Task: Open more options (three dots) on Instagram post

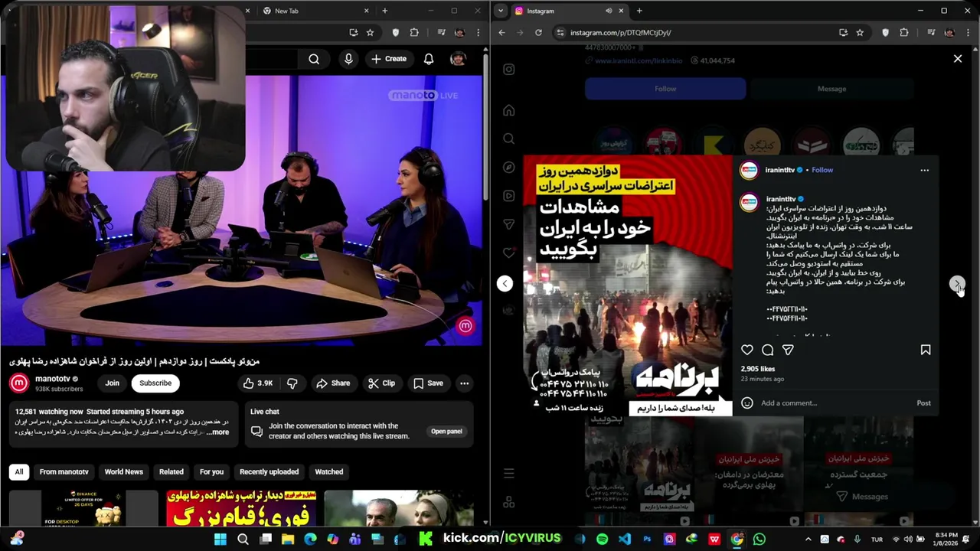Action: point(924,170)
